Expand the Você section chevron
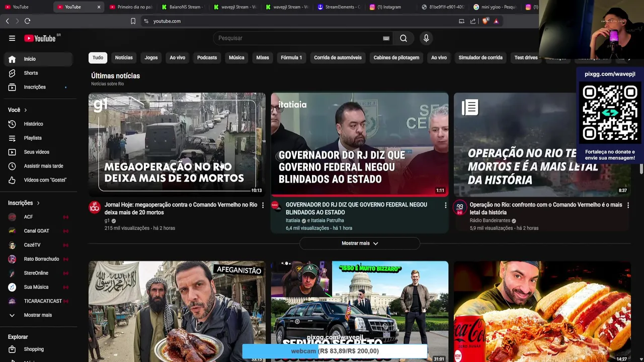 click(x=25, y=110)
